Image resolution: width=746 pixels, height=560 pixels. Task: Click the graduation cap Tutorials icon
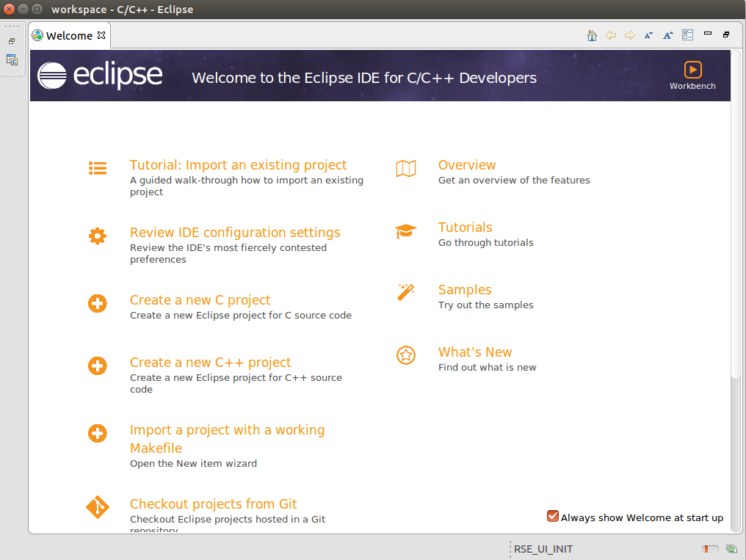click(x=406, y=231)
